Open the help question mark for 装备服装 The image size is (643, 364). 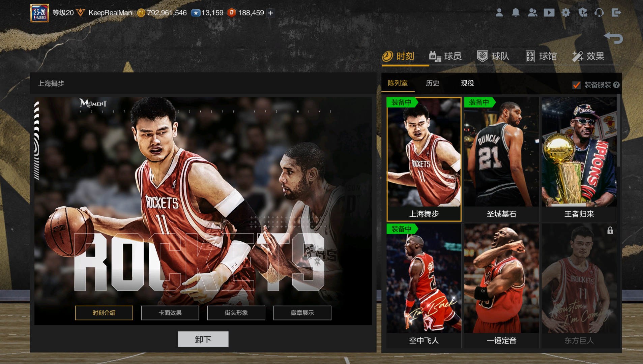tap(616, 85)
